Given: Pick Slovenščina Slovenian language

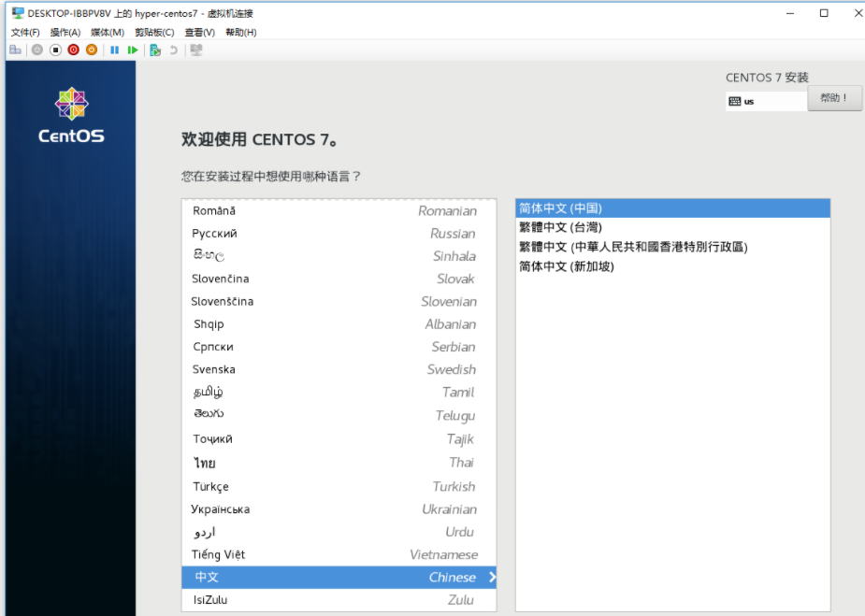Looking at the screenshot, I should tap(339, 301).
